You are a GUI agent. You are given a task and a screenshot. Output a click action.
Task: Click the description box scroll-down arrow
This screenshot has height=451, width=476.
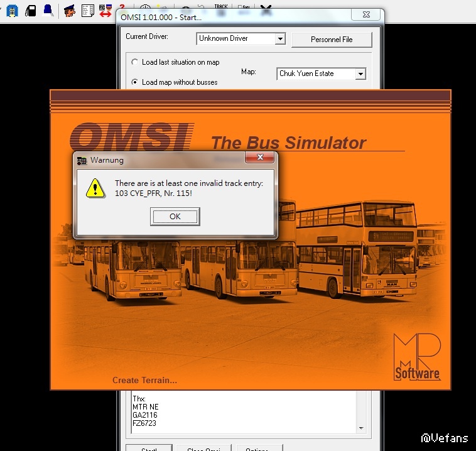(361, 428)
